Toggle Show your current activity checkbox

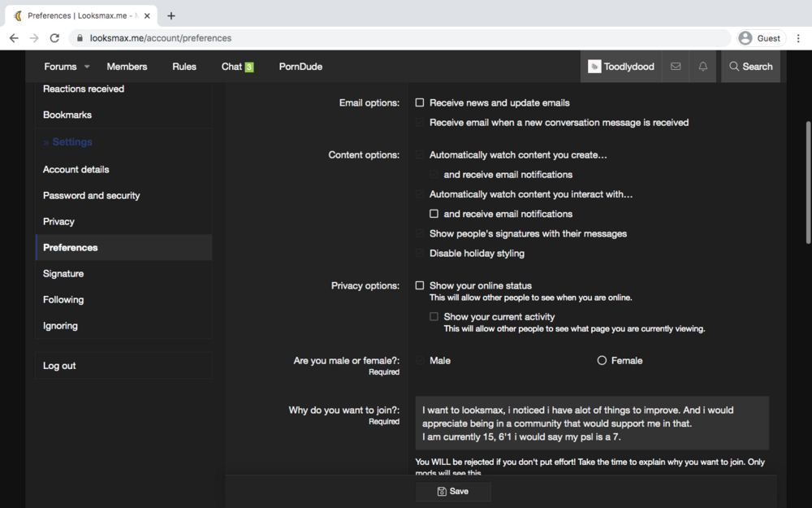point(434,317)
